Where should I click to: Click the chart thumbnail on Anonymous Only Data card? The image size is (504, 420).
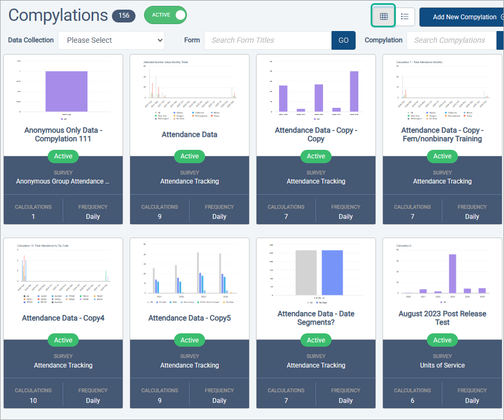[x=63, y=91]
